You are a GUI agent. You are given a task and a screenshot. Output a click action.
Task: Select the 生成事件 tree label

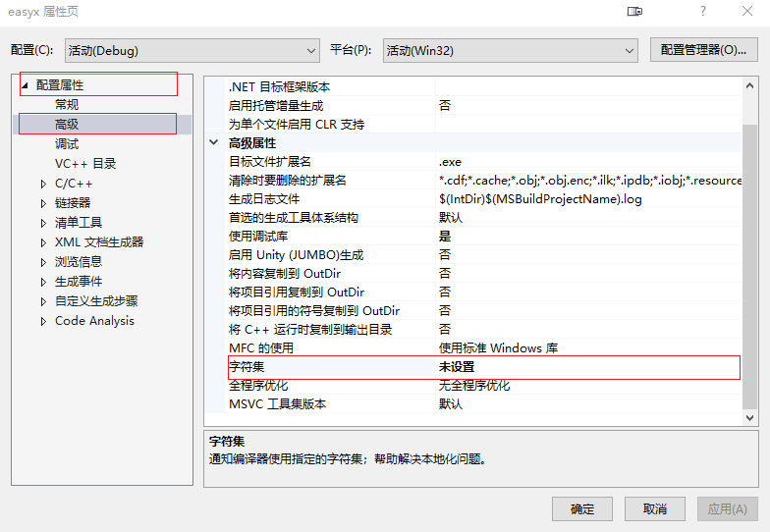79,281
